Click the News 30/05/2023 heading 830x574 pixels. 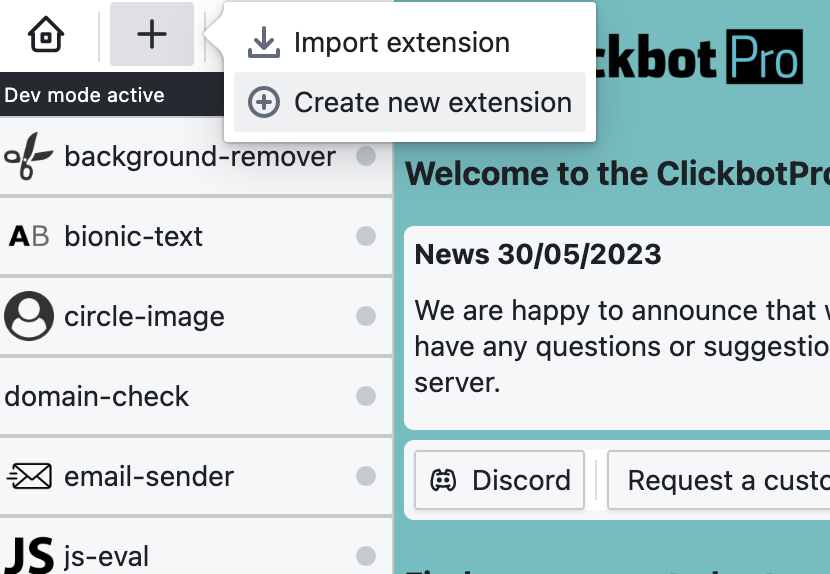pyautogui.click(x=538, y=254)
